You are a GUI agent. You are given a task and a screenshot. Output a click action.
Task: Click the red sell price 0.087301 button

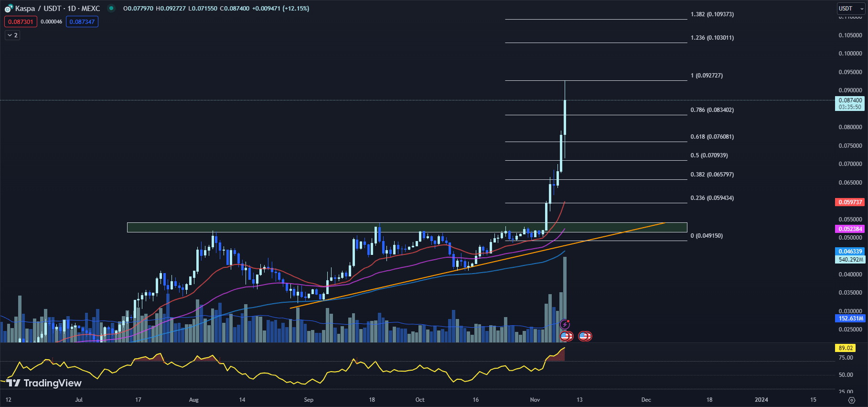coord(21,22)
